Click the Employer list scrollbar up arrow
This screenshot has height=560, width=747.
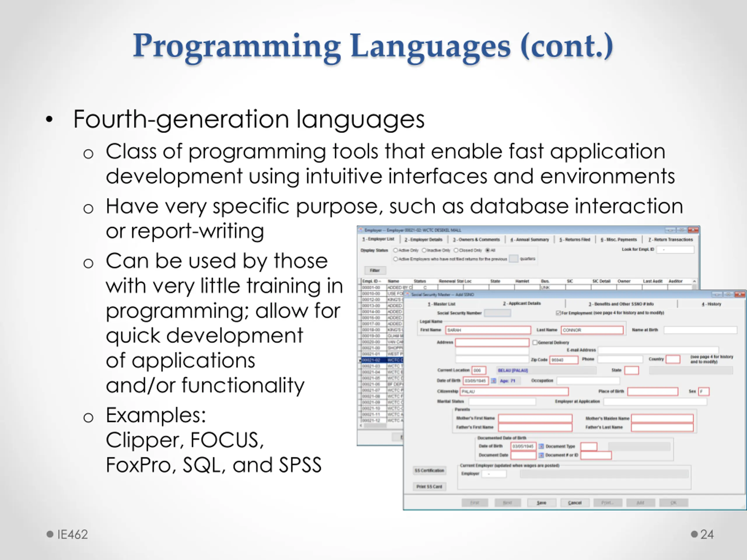point(694,281)
